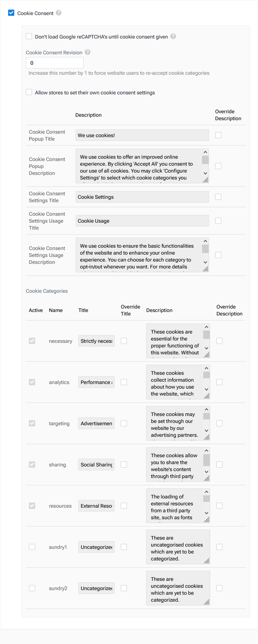The height and width of the screenshot is (644, 258).
Task: Check Override Description for the analytics category
Action: [x=219, y=382]
